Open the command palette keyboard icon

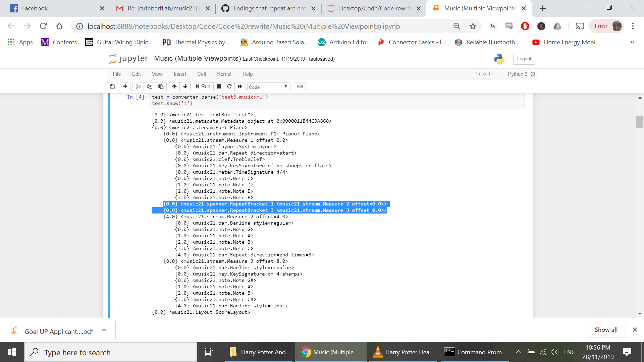300,86
